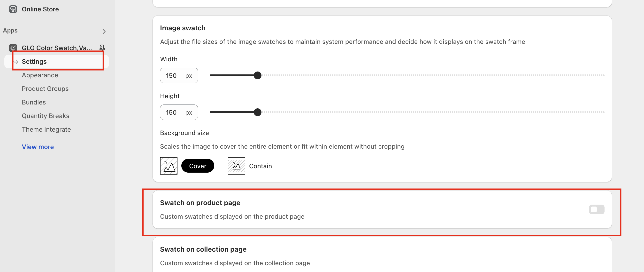644x272 pixels.
Task: Click the Cover image preview icon
Action: (x=169, y=166)
